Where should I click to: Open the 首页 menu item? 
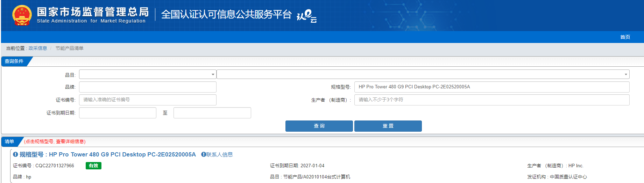[625, 37]
